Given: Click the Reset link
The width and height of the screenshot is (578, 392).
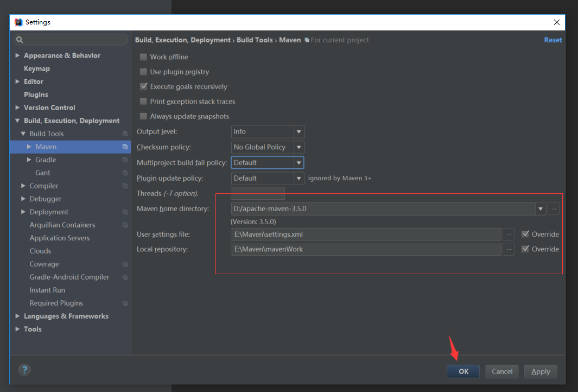Looking at the screenshot, I should tap(553, 40).
